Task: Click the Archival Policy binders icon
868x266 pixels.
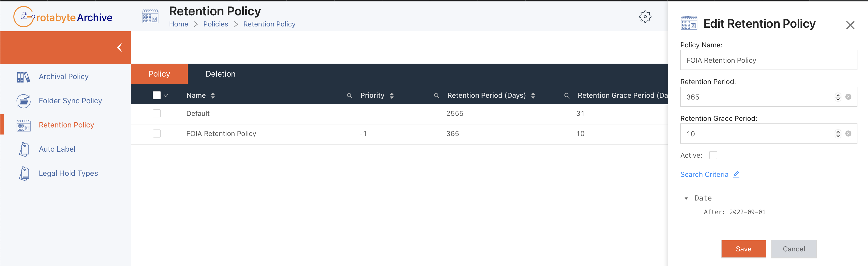Action: [x=23, y=77]
